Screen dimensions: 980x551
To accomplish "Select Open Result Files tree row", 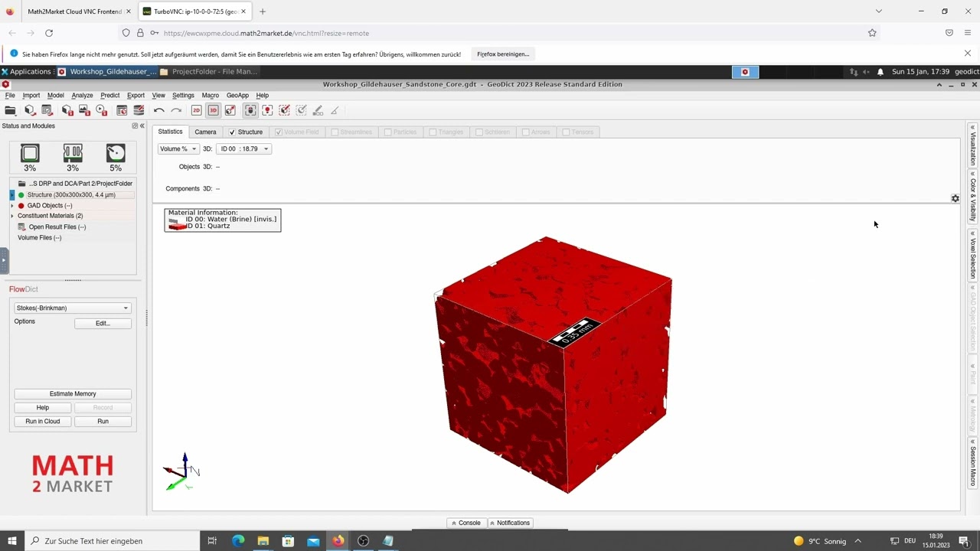I will [x=51, y=227].
